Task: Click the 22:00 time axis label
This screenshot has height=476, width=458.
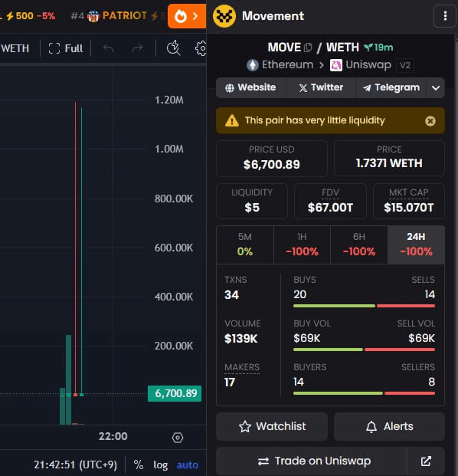Action: 113,436
